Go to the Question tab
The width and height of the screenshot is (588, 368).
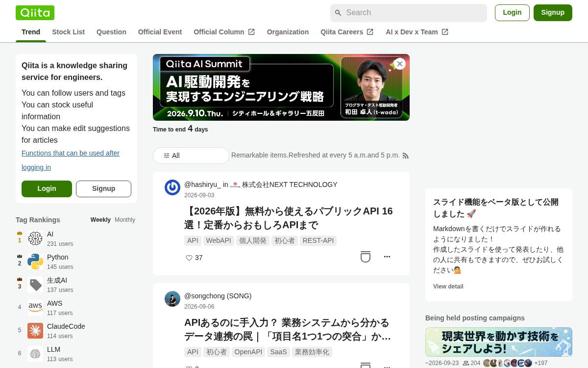tap(111, 32)
